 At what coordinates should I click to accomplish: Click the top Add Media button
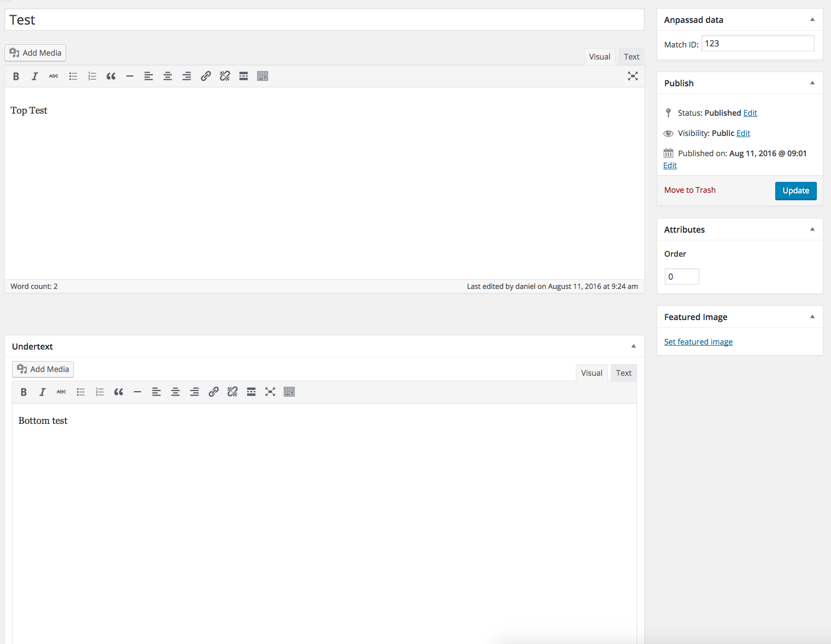36,53
